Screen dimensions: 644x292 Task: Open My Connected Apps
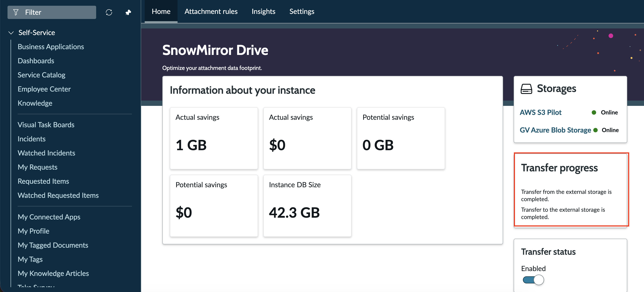[49, 217]
